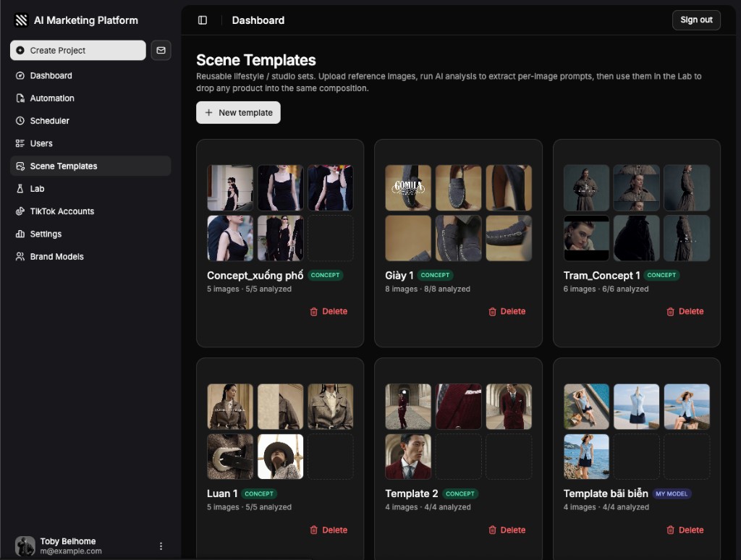Screen dimensions: 741x560
Task: Click CONCEPT badge on Template 2
Action: [x=460, y=494]
